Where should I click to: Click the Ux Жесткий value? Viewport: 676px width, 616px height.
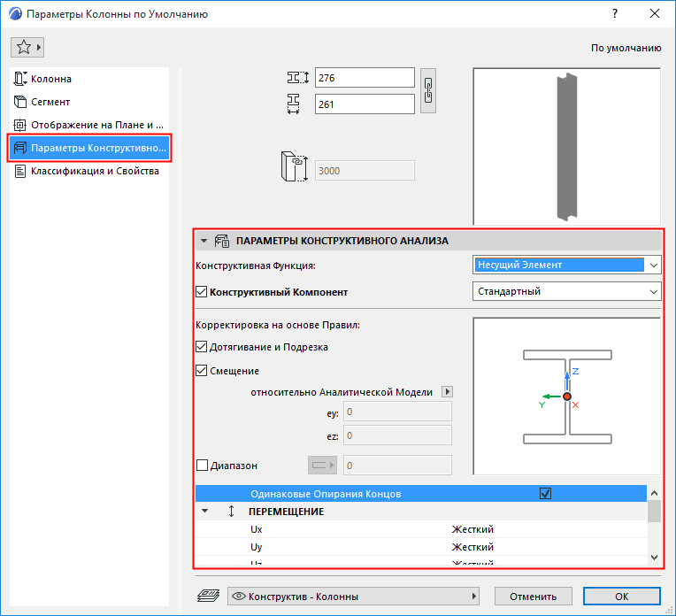[x=472, y=529]
